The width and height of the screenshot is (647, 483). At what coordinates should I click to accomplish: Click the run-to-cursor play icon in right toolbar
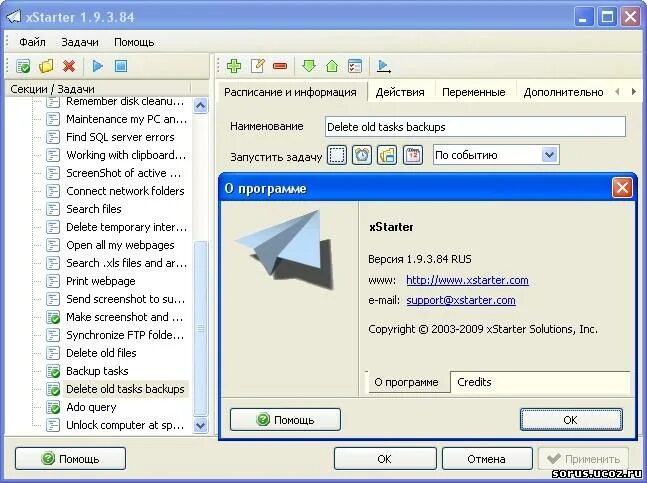[384, 66]
